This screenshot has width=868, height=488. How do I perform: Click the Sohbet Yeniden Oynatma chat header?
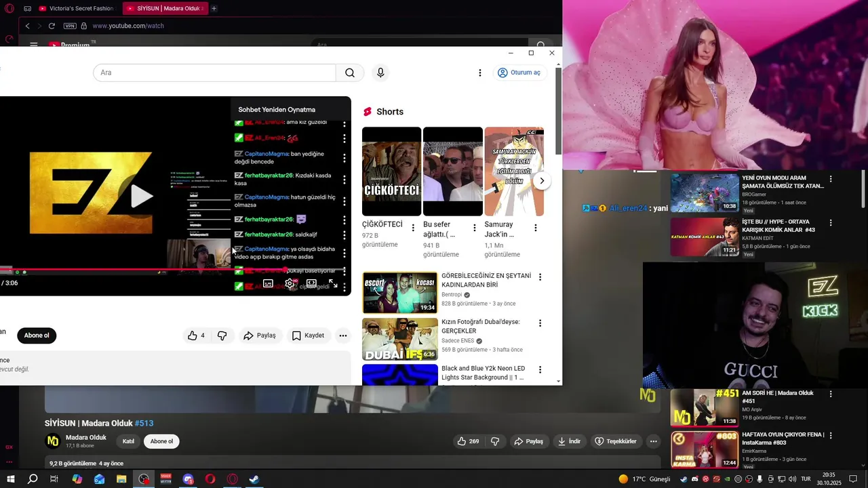(277, 109)
